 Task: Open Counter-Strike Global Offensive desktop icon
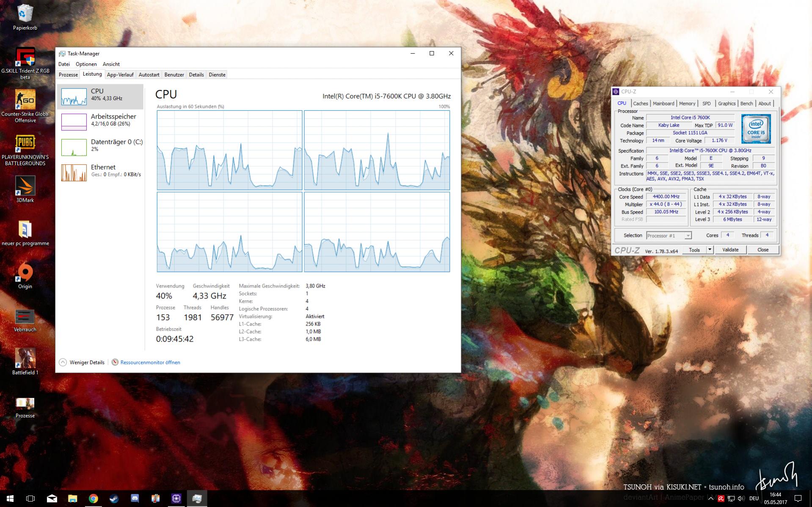point(25,106)
